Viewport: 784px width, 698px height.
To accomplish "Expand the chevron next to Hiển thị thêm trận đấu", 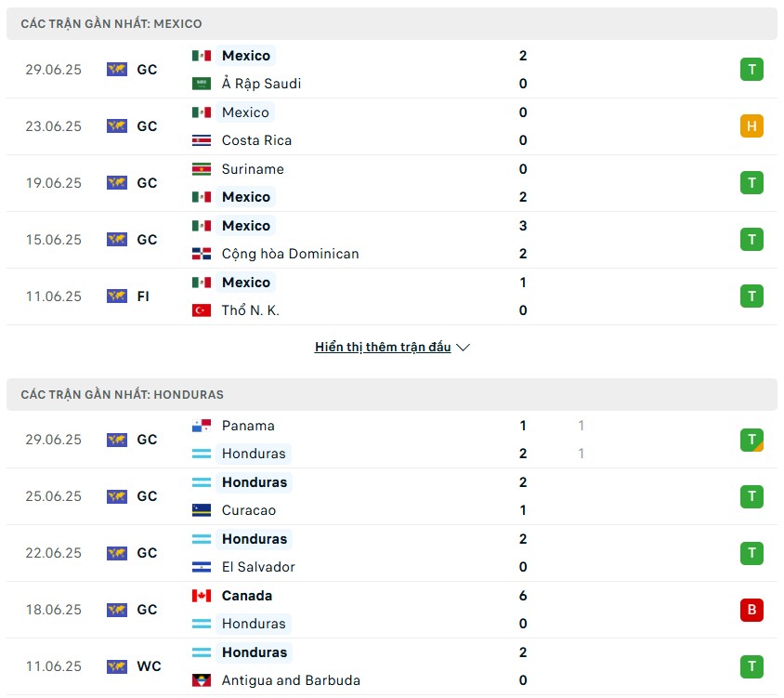I will click(464, 348).
